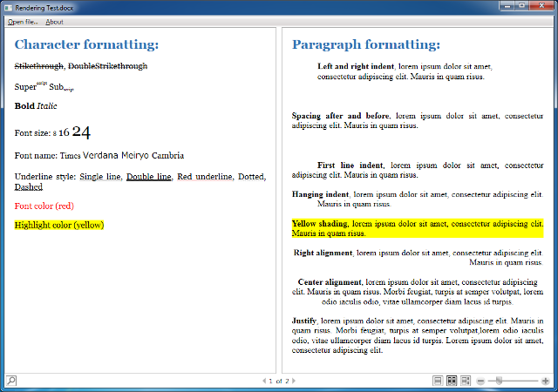Close the Rendering Test.docx window
Image resolution: width=558 pixels, height=392 pixels.
click(x=541, y=6)
